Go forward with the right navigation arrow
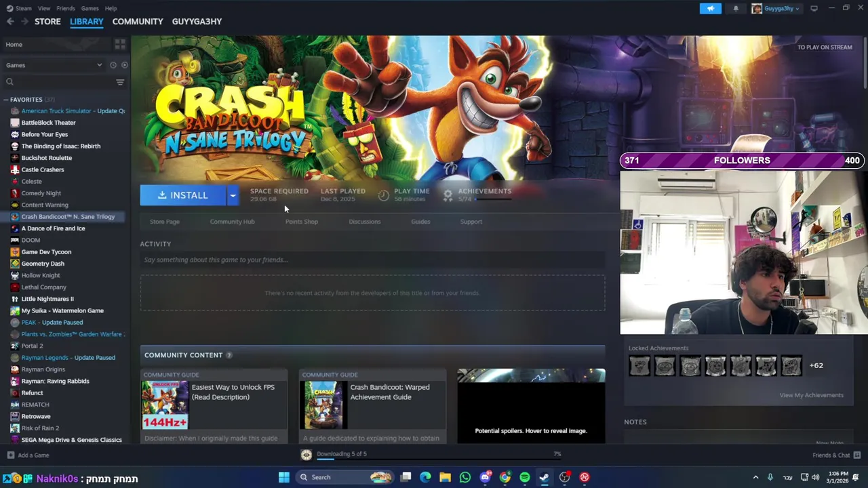 26,22
